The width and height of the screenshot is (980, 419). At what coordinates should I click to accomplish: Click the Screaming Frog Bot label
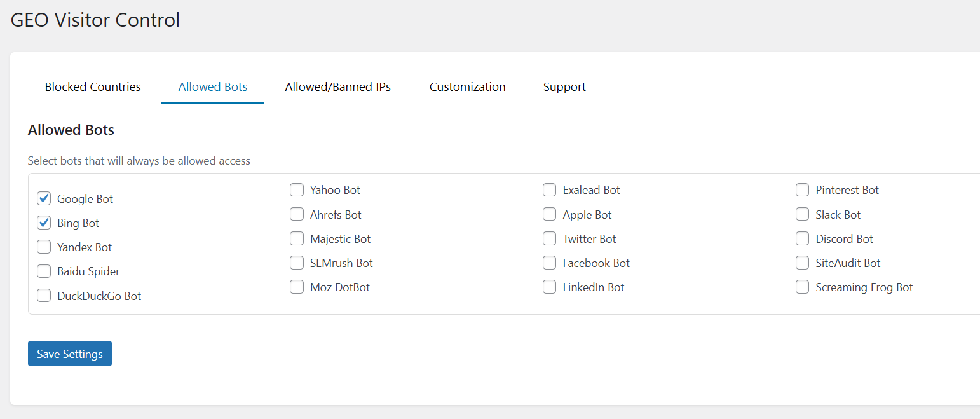(x=864, y=287)
